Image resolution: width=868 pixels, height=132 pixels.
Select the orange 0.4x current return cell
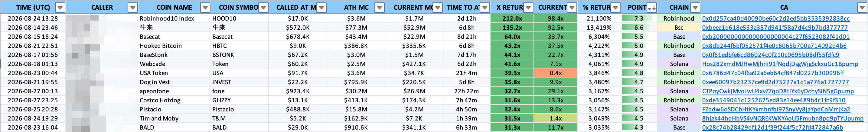coord(556,73)
